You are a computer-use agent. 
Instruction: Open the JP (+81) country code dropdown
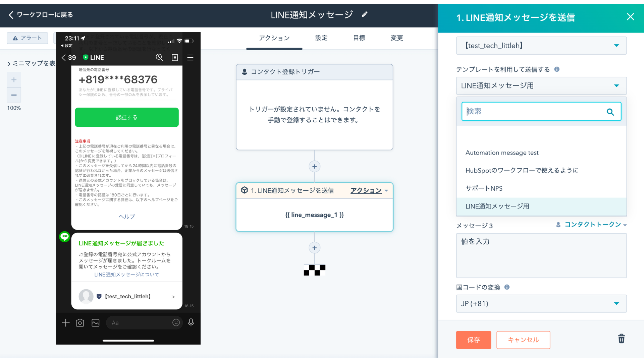541,304
